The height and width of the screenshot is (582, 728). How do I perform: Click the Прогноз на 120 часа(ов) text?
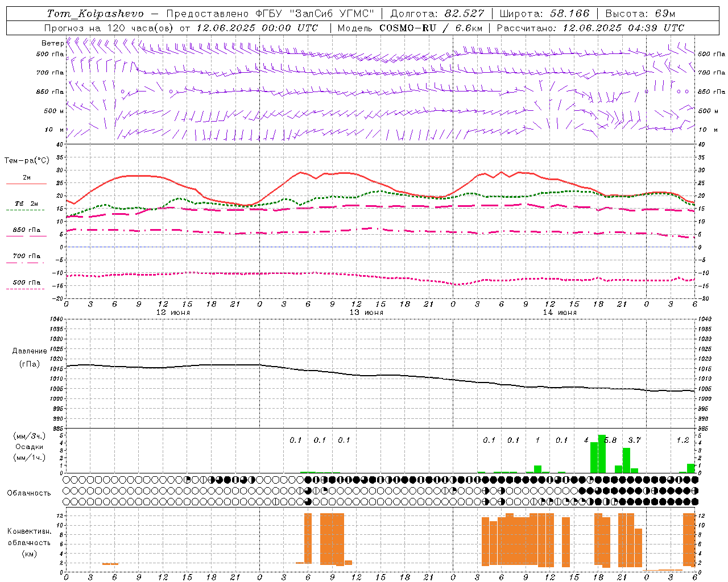(109, 28)
